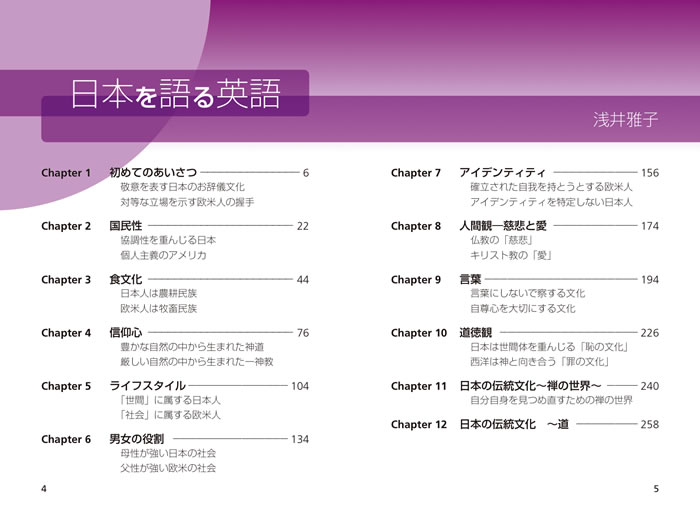This screenshot has width=700, height=514.
Task: Select subtitle 仏教の「慈悲」
Action: (501, 240)
